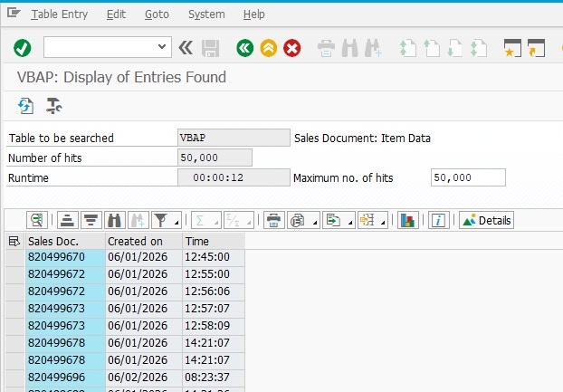
Task: Open the Export dropdown arrow
Action: [349, 223]
